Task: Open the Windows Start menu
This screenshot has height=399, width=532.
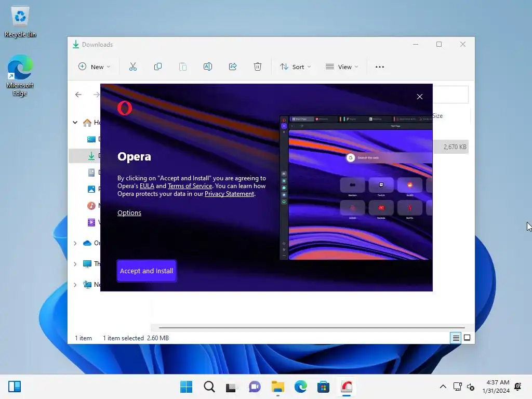Action: pos(187,387)
